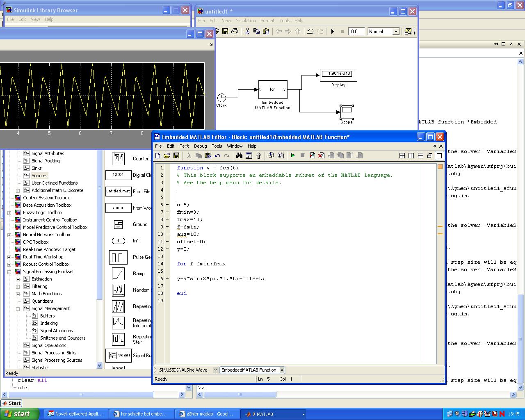Collapse the Signal Processing Blockset tree node
Screen dimensions: 525x420
(x=9, y=272)
